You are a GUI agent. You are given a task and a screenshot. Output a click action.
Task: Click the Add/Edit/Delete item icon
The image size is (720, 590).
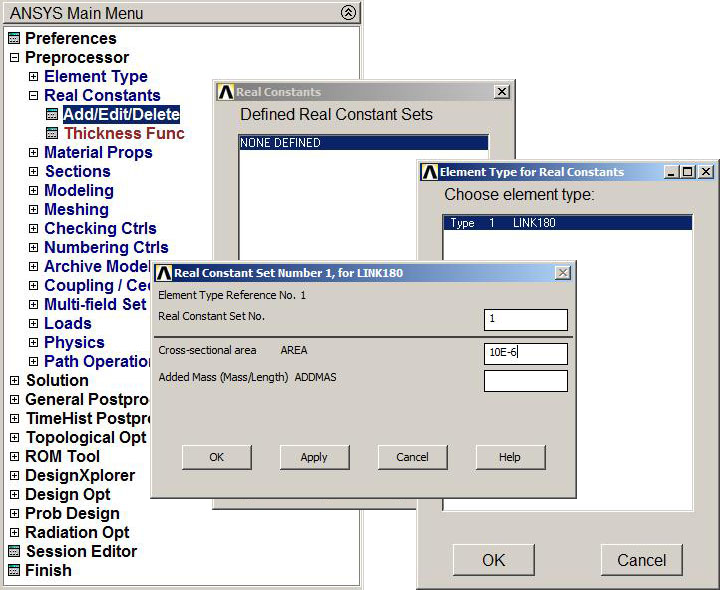[52, 115]
